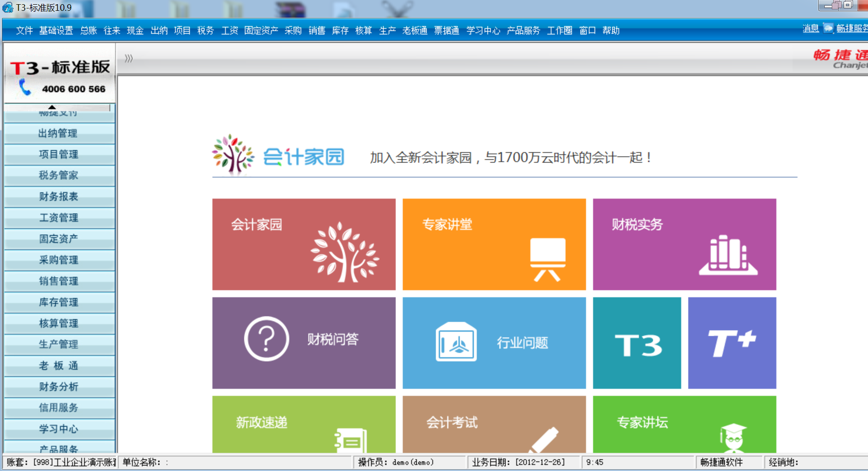Open the 老板通 menu in the menu bar

point(415,31)
